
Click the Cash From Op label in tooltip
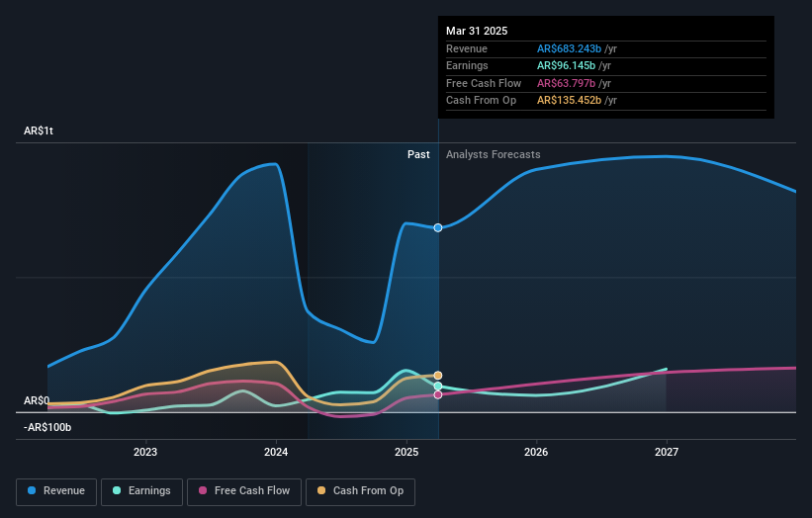pos(481,101)
